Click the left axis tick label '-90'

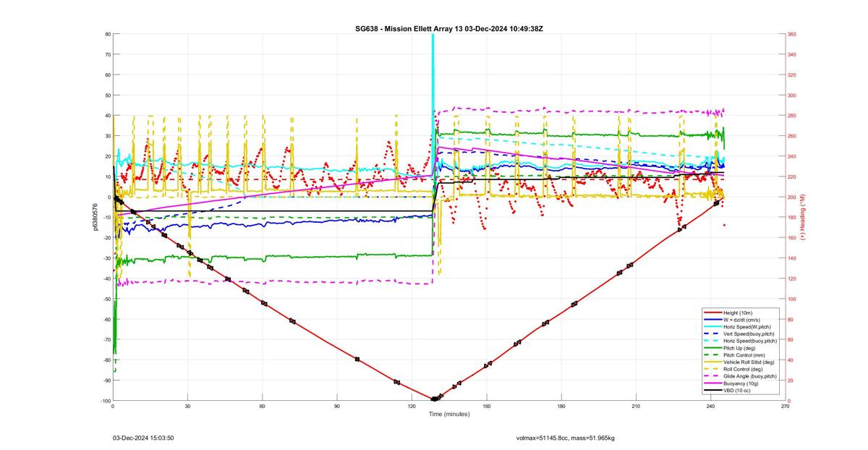(106, 381)
